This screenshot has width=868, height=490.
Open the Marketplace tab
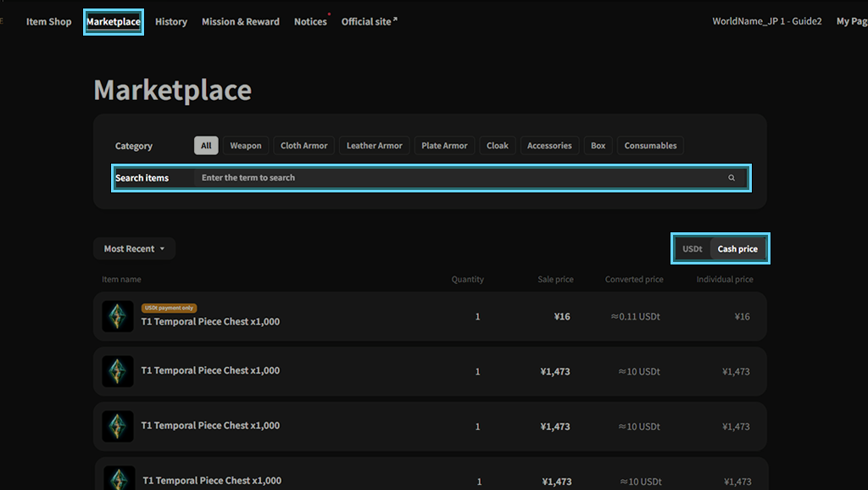pyautogui.click(x=114, y=22)
